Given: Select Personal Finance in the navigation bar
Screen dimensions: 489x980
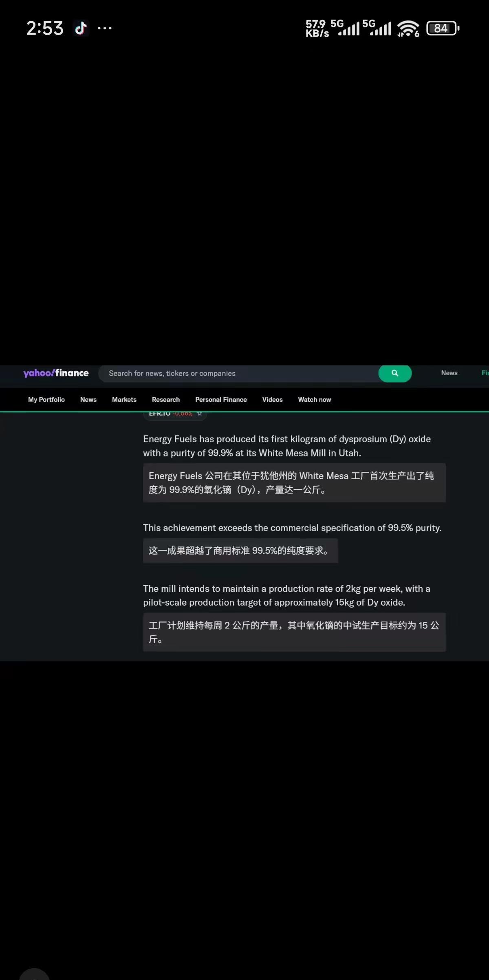Looking at the screenshot, I should (221, 400).
